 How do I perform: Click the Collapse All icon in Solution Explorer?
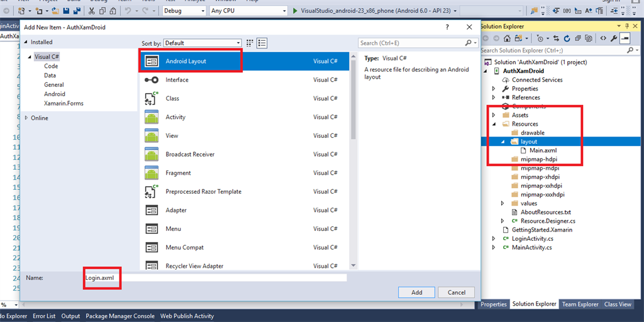coord(578,38)
